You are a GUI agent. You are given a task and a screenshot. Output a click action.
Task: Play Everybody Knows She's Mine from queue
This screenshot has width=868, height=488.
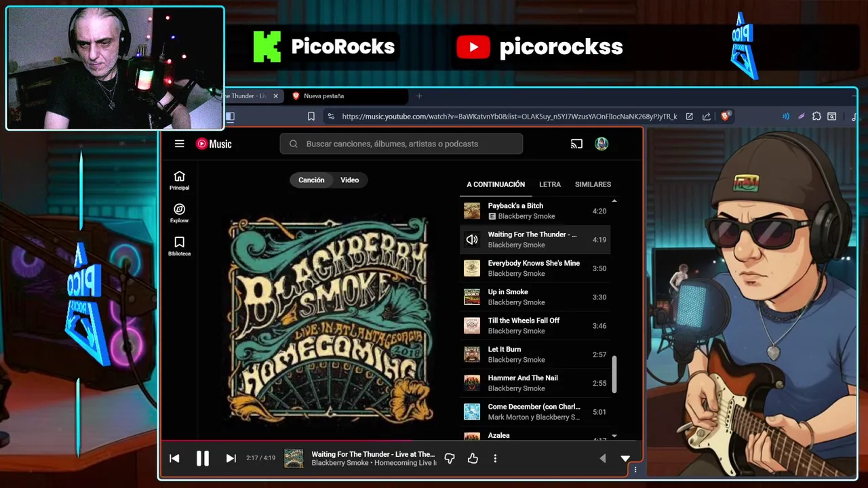tap(535, 268)
